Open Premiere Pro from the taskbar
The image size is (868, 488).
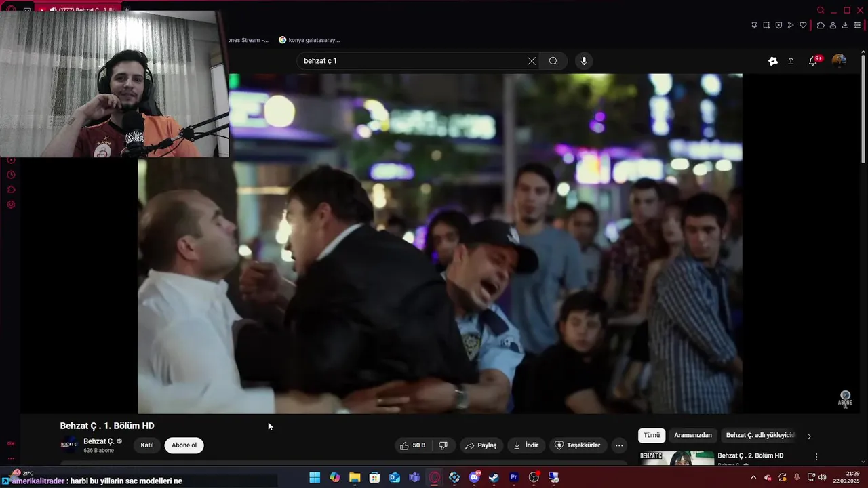(514, 477)
